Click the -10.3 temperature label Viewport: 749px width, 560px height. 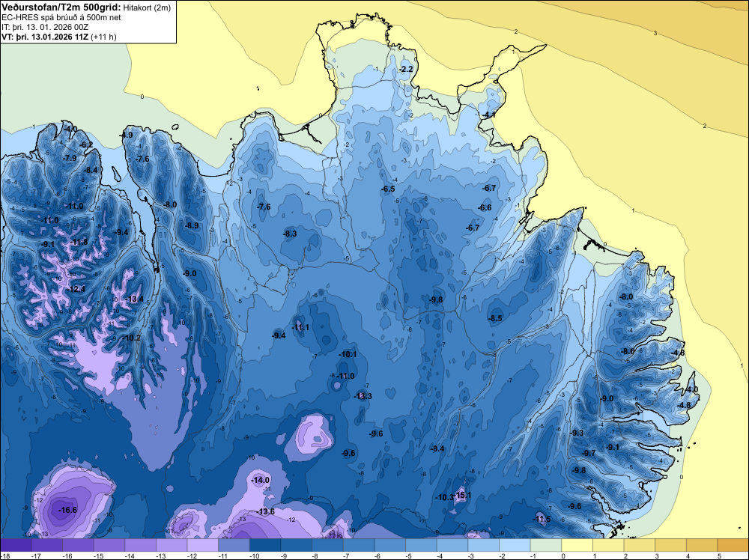(x=444, y=497)
